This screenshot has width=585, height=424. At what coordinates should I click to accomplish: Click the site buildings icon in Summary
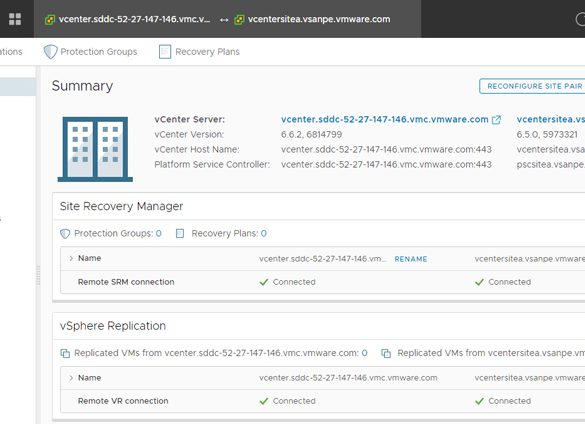point(95,149)
